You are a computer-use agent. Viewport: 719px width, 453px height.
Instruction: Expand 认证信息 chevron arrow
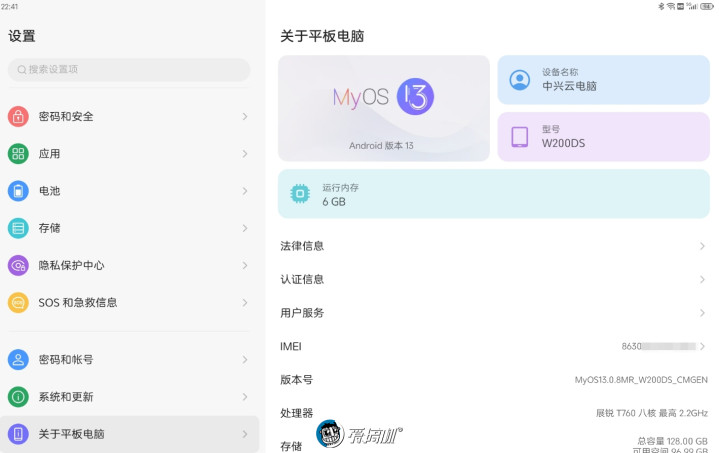[702, 280]
